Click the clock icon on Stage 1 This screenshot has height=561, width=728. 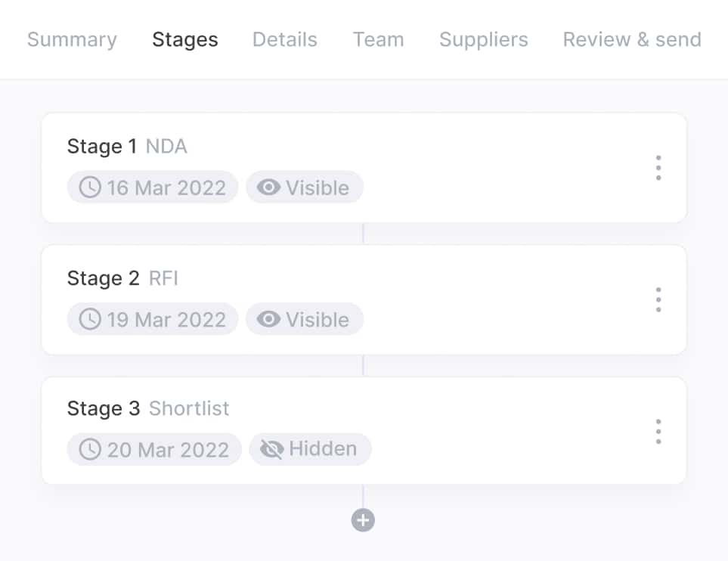tap(89, 188)
